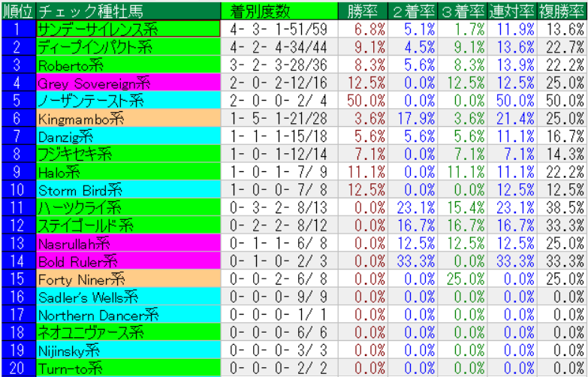Click rank number 1 cell
This screenshot has width=588, height=377.
click(x=18, y=29)
